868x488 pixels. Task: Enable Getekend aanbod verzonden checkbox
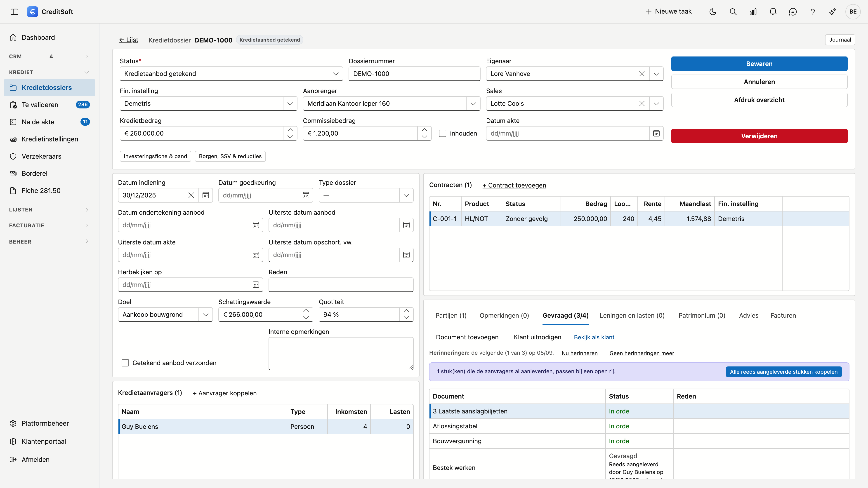[x=125, y=363]
